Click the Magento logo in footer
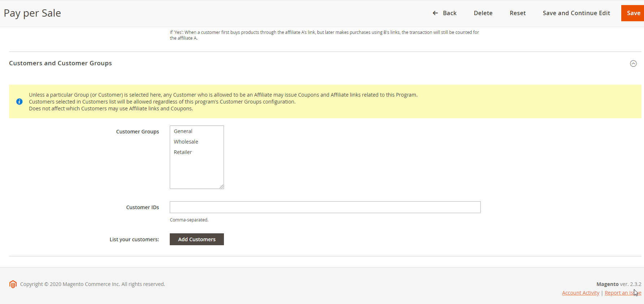The width and height of the screenshot is (644, 304). pyautogui.click(x=13, y=284)
